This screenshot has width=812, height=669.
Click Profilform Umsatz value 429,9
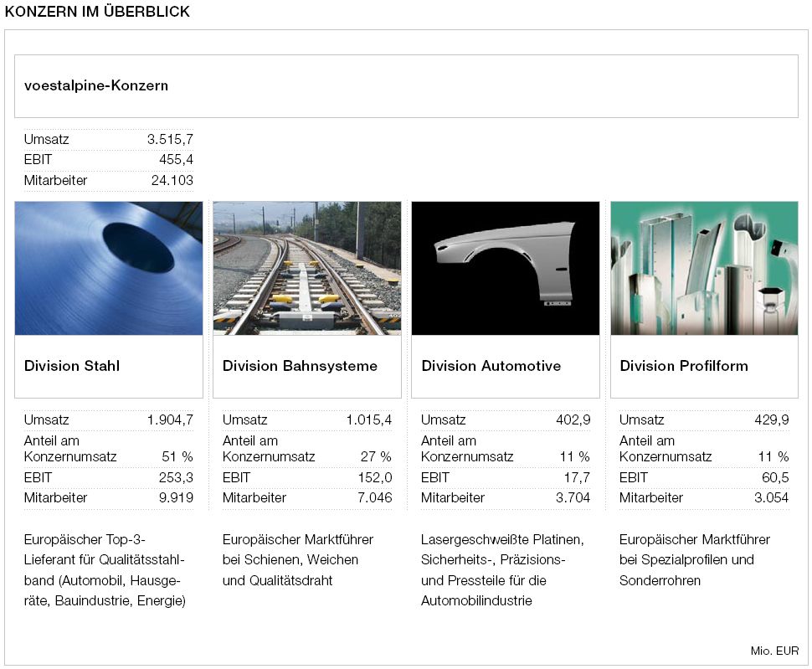(772, 419)
